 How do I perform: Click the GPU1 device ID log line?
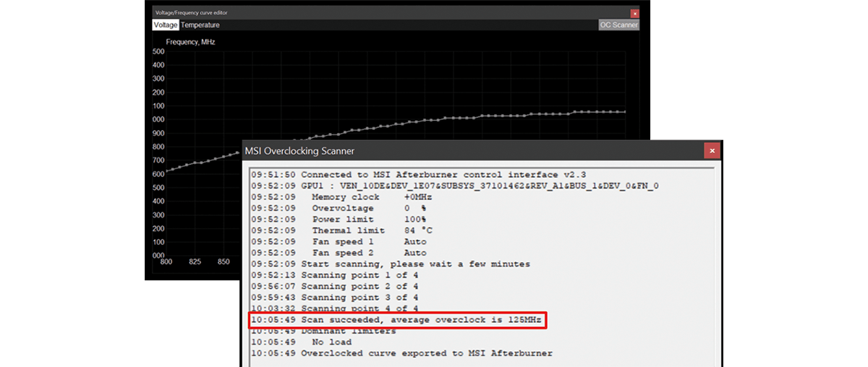[x=454, y=186]
